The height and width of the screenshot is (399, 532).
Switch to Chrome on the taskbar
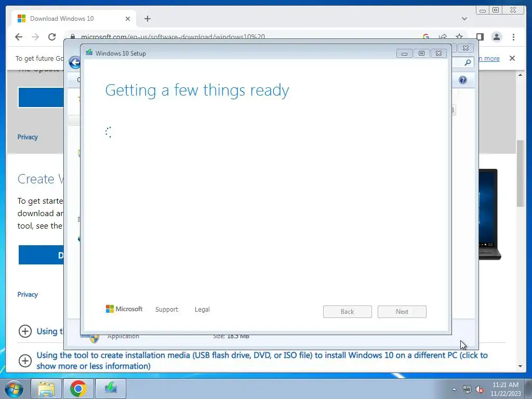pyautogui.click(x=78, y=389)
